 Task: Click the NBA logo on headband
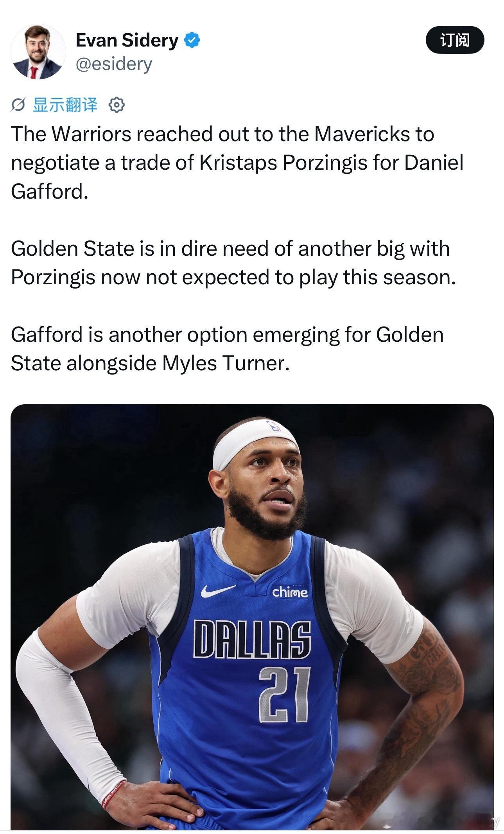(x=273, y=426)
